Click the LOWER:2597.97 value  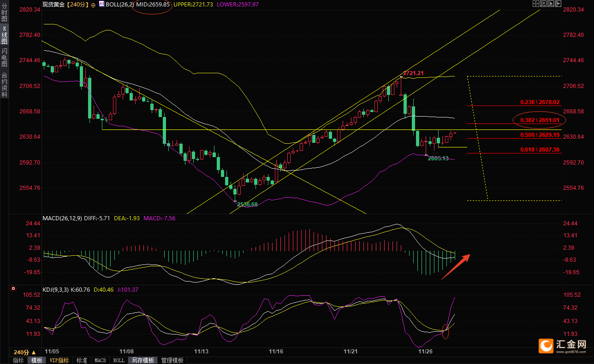click(x=237, y=4)
